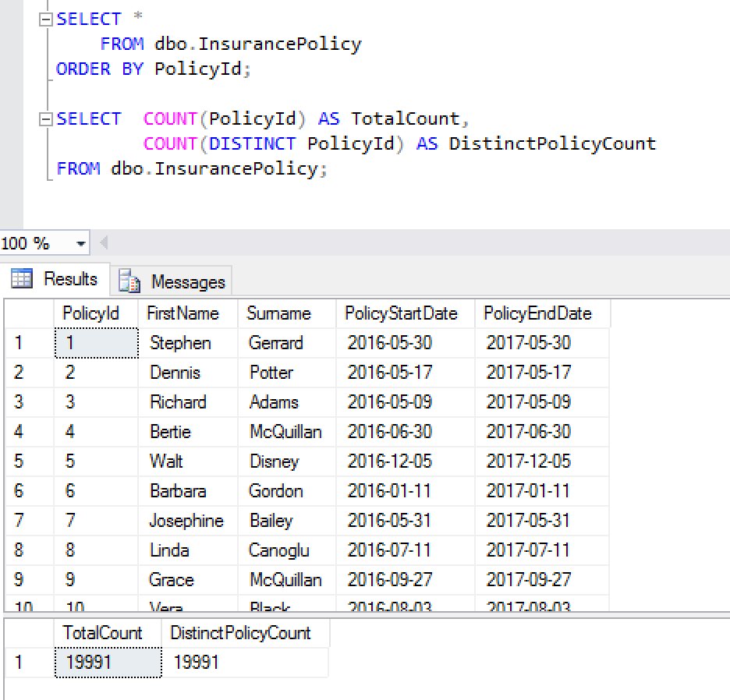Click the cell 'Stephen'
The height and width of the screenshot is (700, 730).
pyautogui.click(x=188, y=343)
